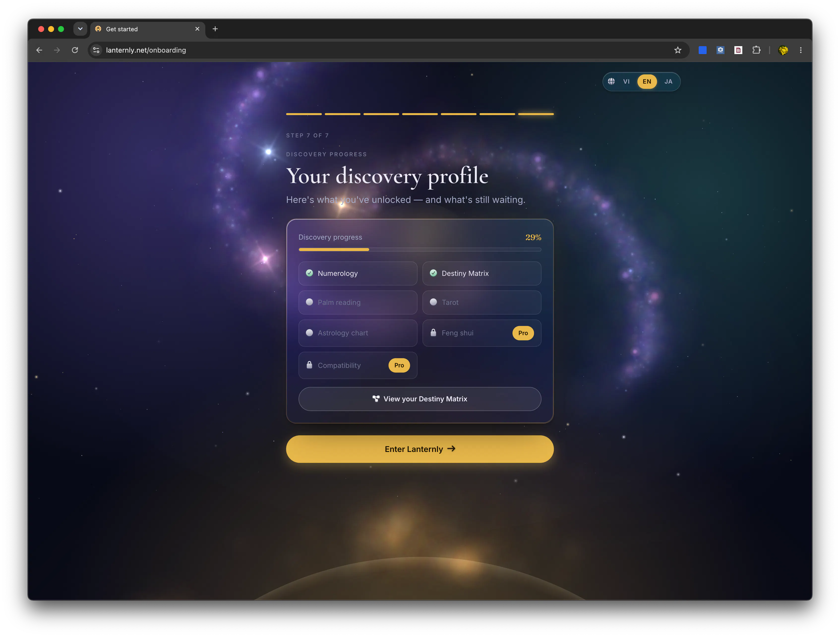This screenshot has width=840, height=637.
Task: Close the Get started tab
Action: click(x=197, y=29)
